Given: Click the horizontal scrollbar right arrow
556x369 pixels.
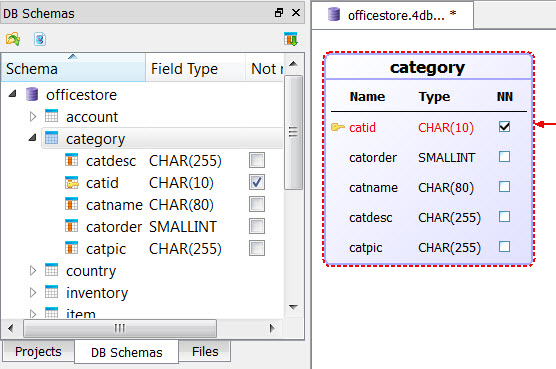Looking at the screenshot, I should pyautogui.click(x=272, y=328).
